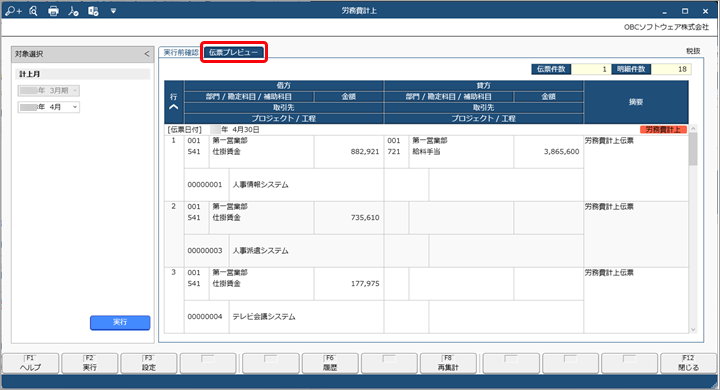
Task: Click the 摘要 column header
Action: (x=636, y=102)
